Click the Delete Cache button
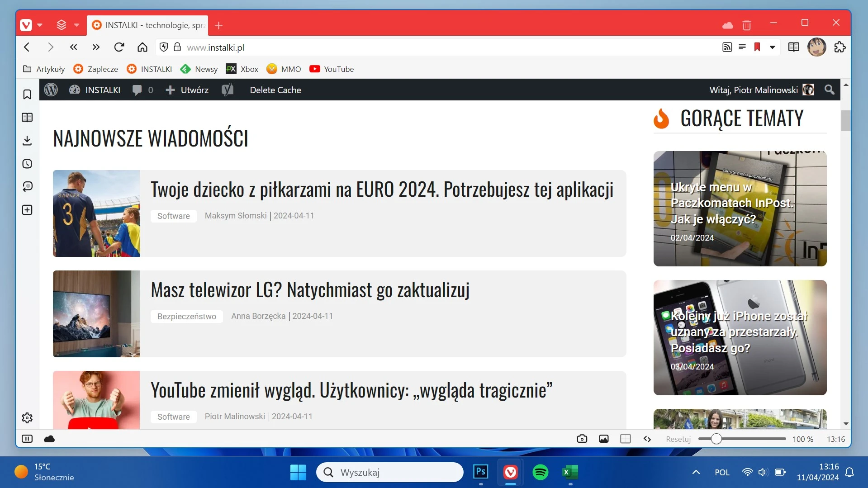 275,90
